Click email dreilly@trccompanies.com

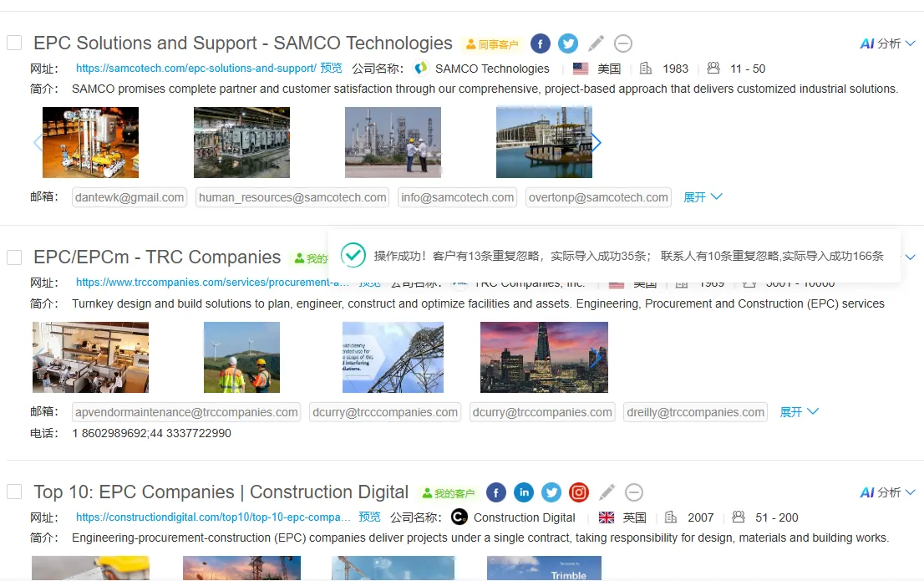(695, 412)
